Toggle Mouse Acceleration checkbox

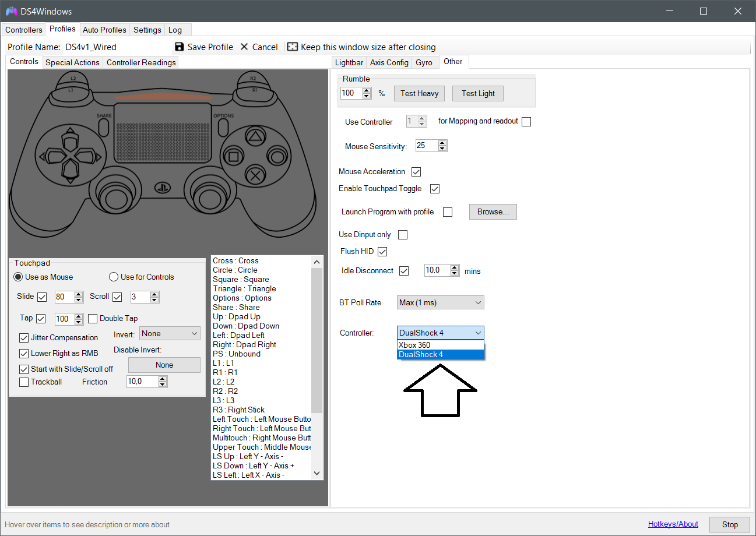pyautogui.click(x=416, y=172)
